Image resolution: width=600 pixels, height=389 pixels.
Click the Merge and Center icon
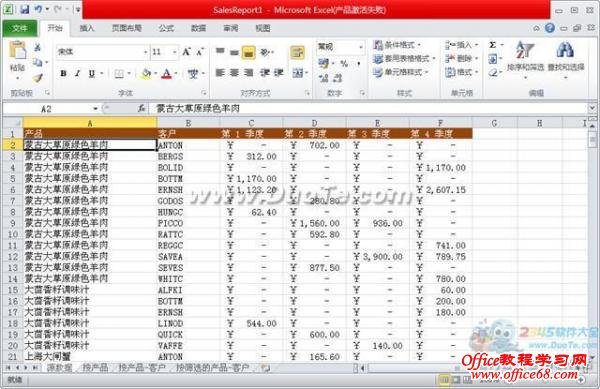coord(298,72)
